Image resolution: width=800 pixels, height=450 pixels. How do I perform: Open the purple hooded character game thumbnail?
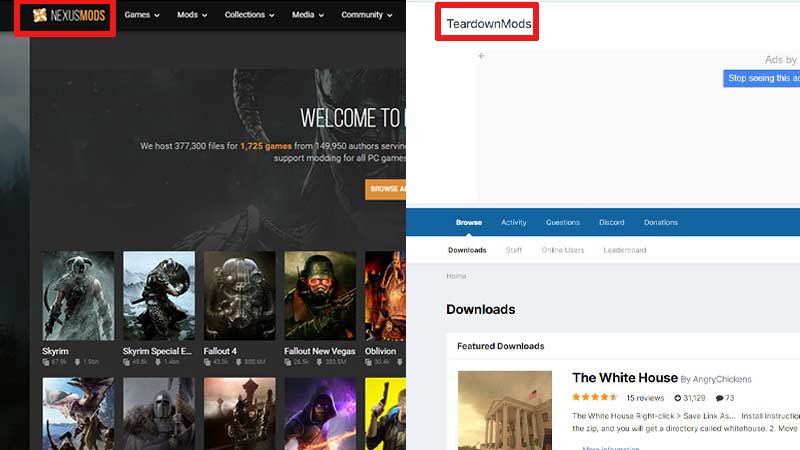(x=320, y=414)
